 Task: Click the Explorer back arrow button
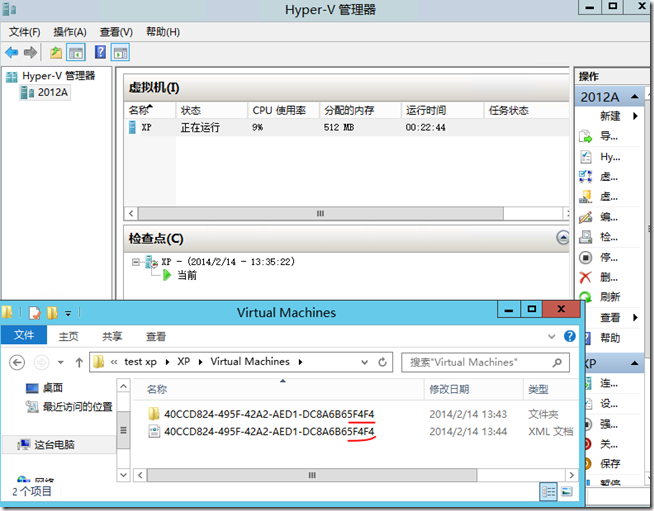17,362
